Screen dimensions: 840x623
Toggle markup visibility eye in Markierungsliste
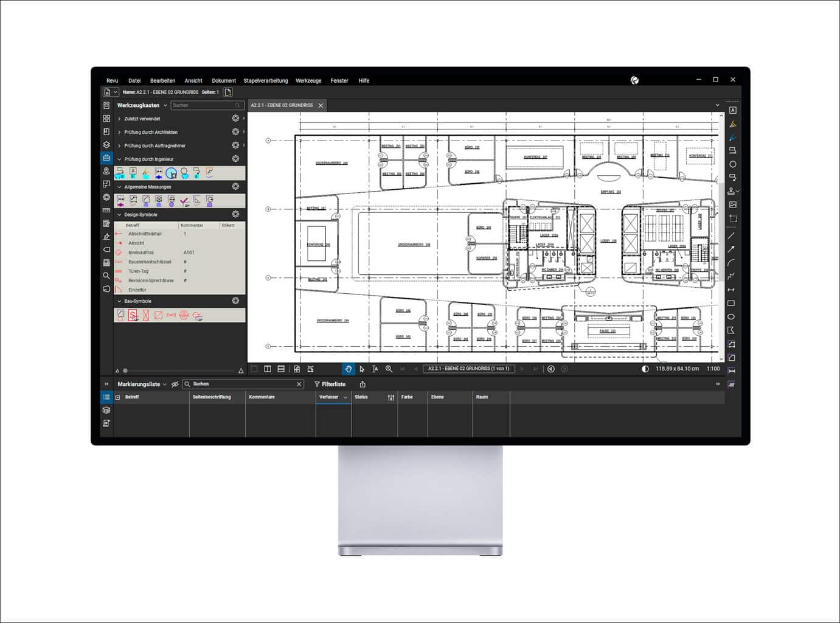tap(175, 385)
